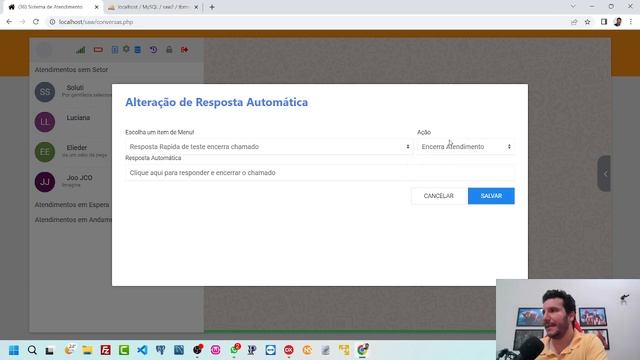
Task: Reload the browser page
Action: (36, 22)
